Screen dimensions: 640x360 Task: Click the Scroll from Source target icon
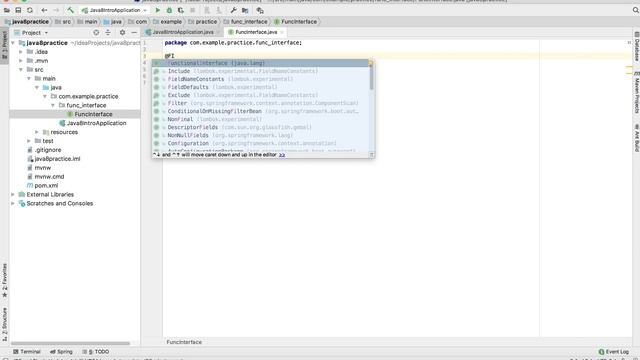[x=96, y=33]
